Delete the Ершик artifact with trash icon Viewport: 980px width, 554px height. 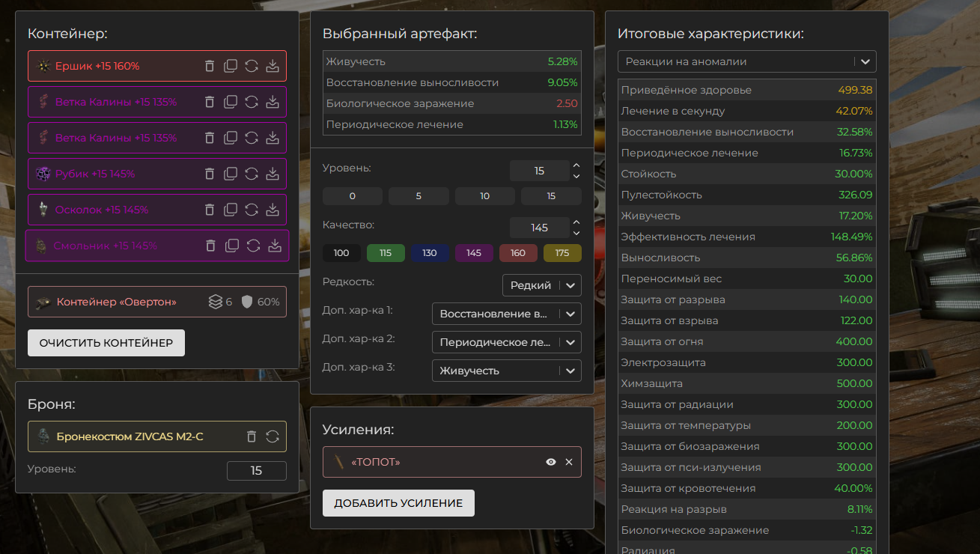coord(210,66)
